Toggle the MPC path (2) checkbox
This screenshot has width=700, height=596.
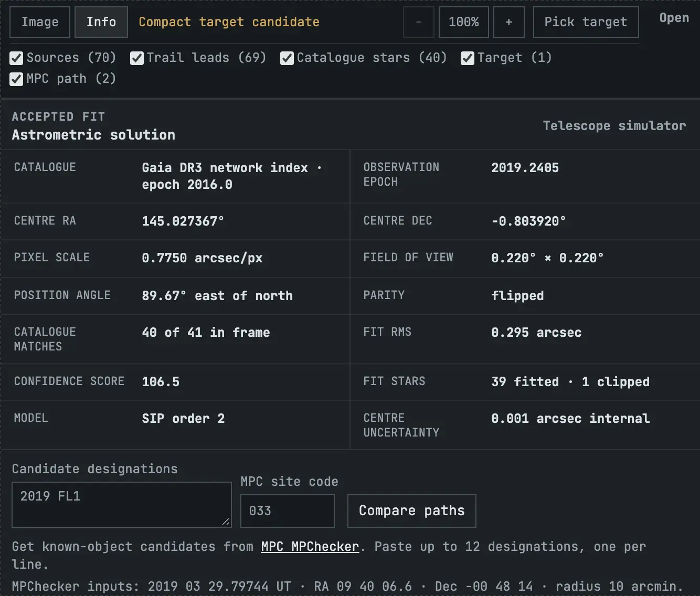pyautogui.click(x=17, y=79)
